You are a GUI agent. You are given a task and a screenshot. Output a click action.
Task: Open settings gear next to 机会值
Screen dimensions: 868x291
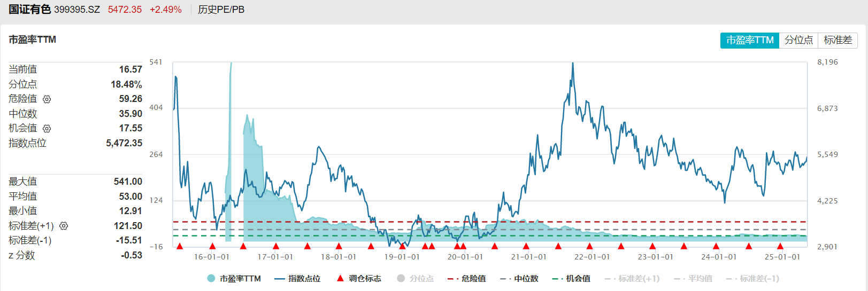coord(47,129)
